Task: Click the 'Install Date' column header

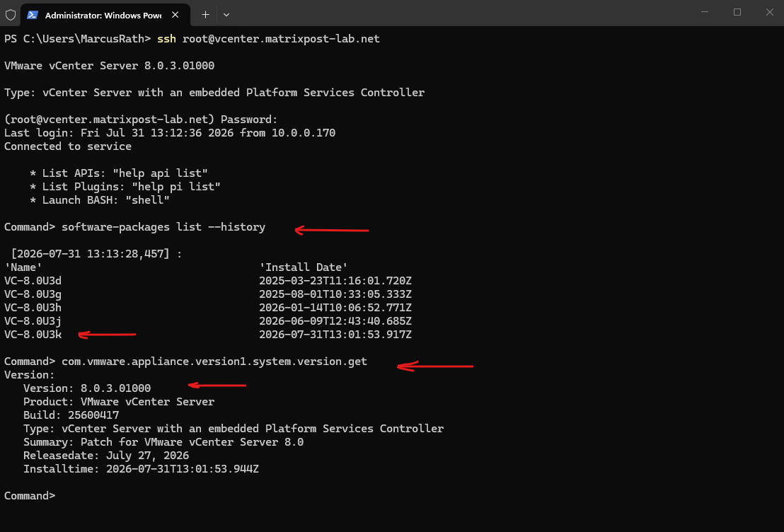Action: pos(304,267)
